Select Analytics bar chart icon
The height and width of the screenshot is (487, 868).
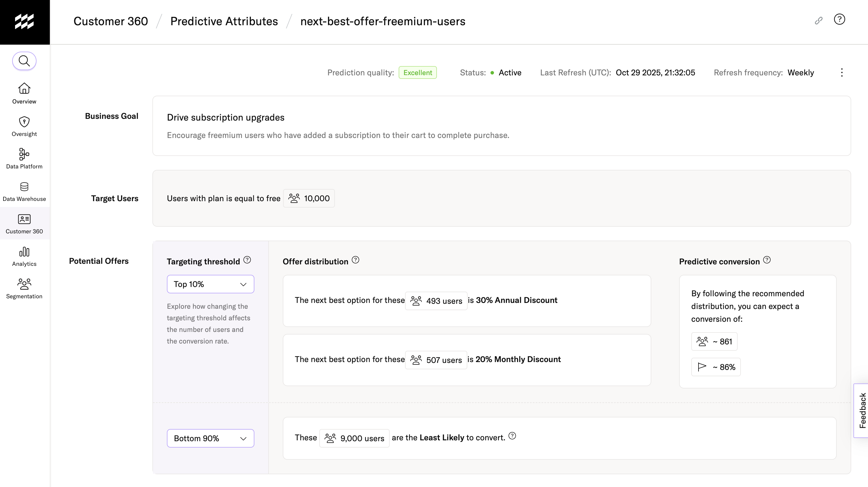coord(24,252)
